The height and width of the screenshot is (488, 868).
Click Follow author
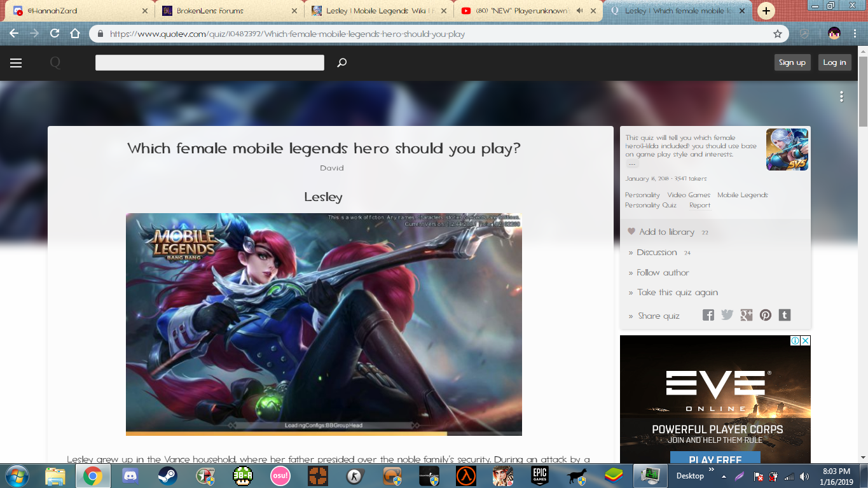click(x=663, y=272)
